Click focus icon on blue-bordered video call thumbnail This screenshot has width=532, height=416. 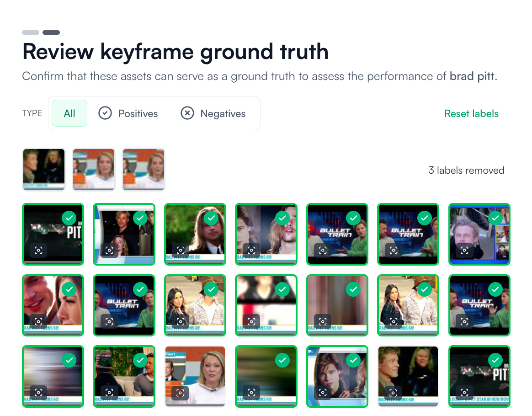(465, 250)
